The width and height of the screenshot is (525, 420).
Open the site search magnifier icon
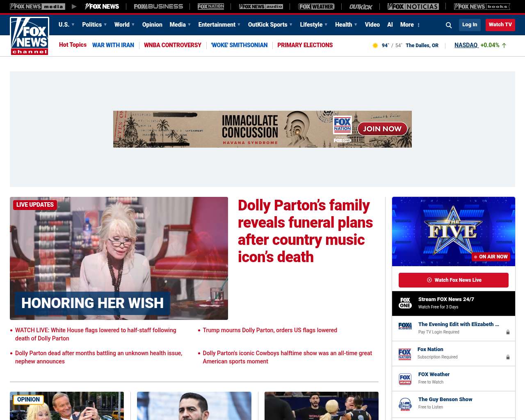click(x=449, y=25)
